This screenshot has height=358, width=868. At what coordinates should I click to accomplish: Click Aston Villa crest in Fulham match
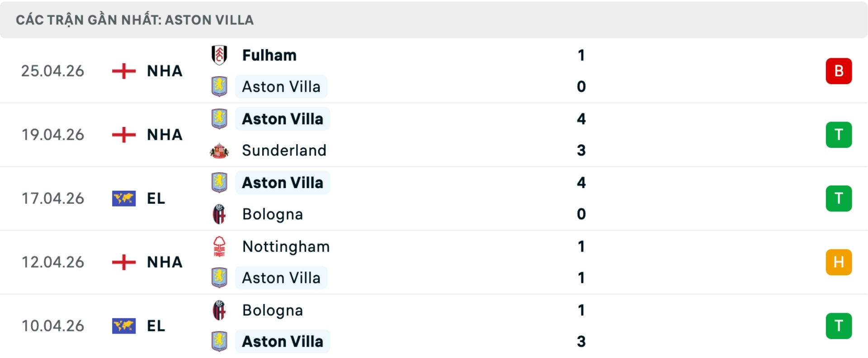pos(219,86)
